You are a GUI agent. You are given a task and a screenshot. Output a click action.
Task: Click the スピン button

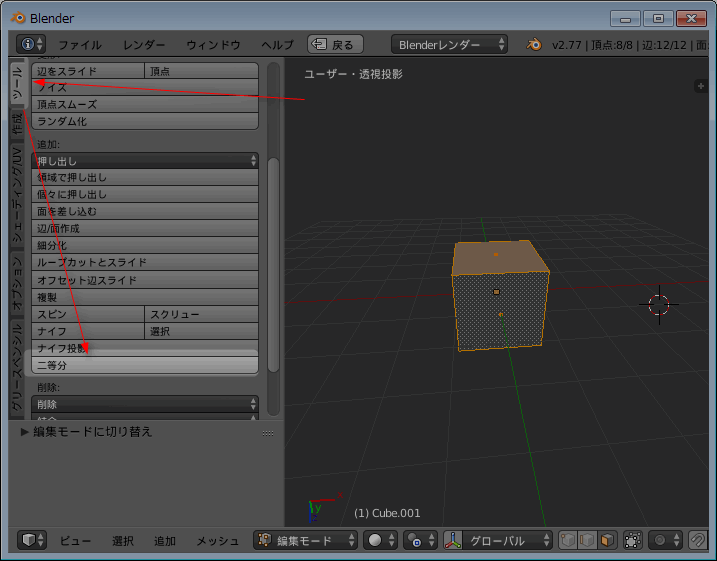[88, 315]
